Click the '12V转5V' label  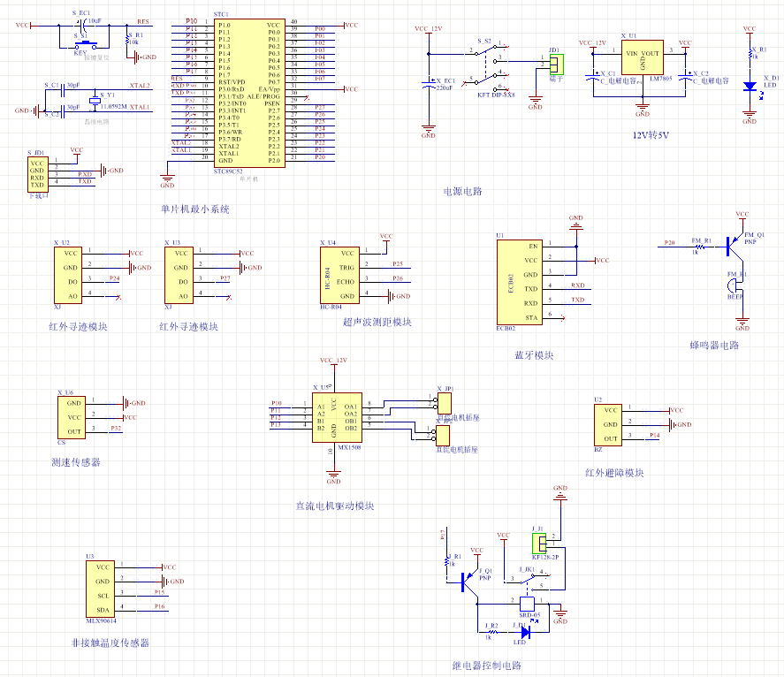click(651, 135)
